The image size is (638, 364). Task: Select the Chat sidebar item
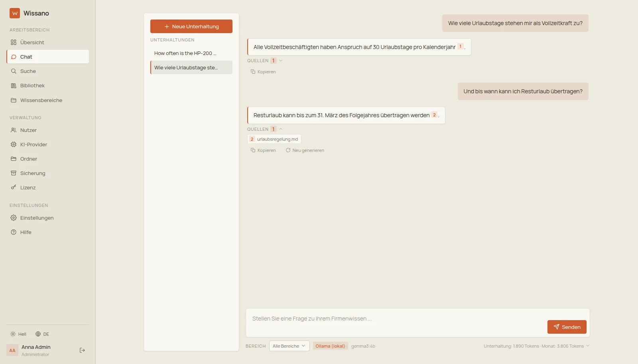click(47, 57)
